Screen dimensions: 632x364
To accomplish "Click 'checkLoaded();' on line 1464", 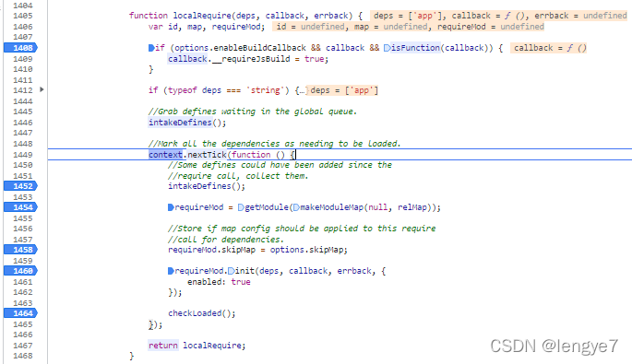I will tap(202, 313).
